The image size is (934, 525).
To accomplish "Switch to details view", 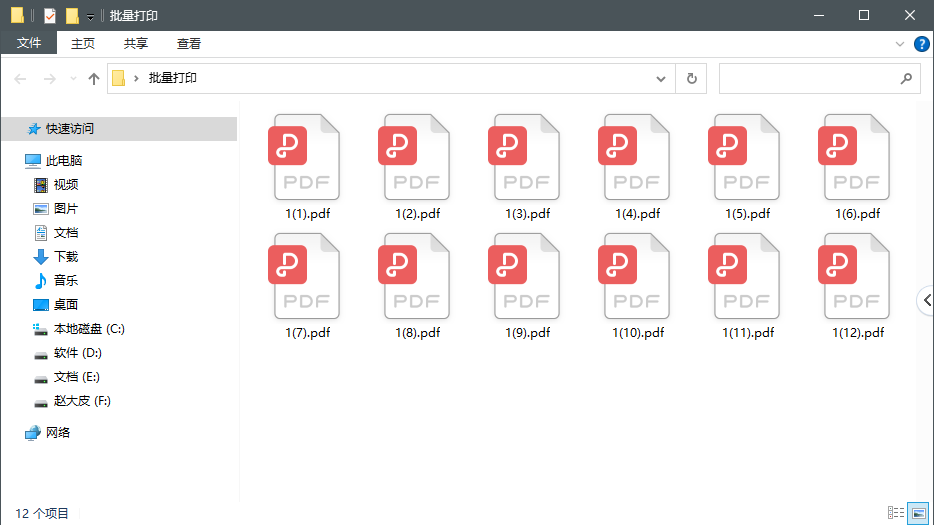I will point(895,512).
